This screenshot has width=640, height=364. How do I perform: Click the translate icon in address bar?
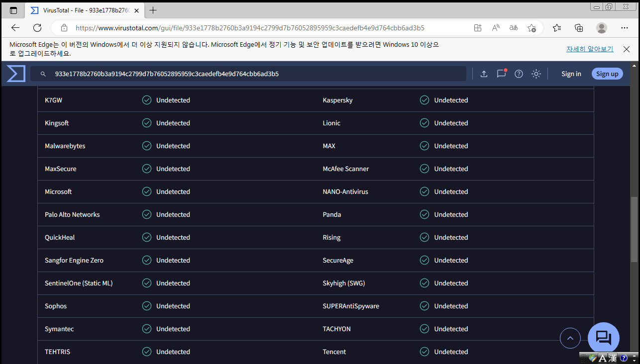(x=514, y=28)
